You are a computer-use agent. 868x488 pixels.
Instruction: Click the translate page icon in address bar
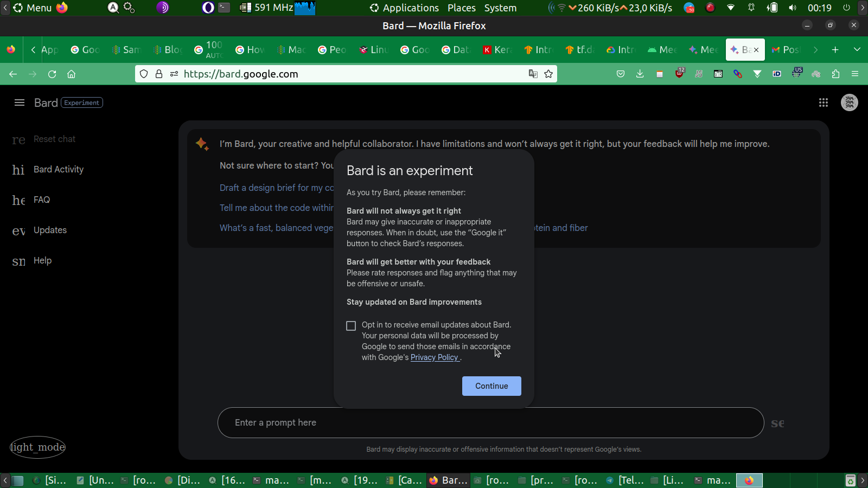pos(533,74)
